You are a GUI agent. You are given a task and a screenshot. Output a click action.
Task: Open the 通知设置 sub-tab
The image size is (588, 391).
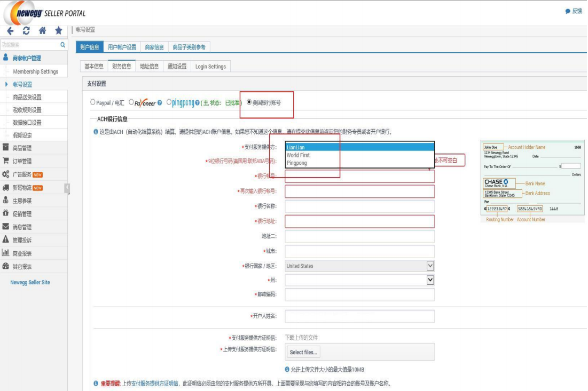[177, 66]
